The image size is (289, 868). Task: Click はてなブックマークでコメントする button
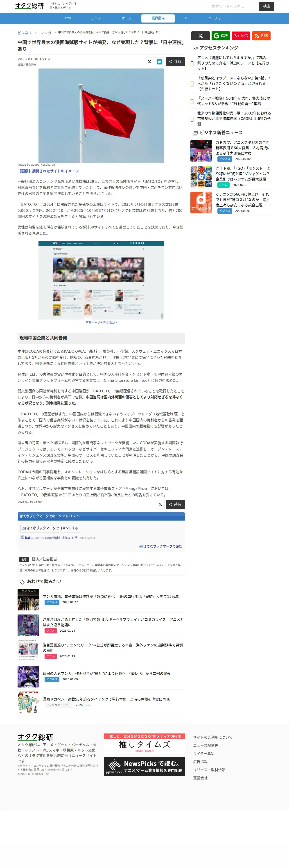coord(50,528)
